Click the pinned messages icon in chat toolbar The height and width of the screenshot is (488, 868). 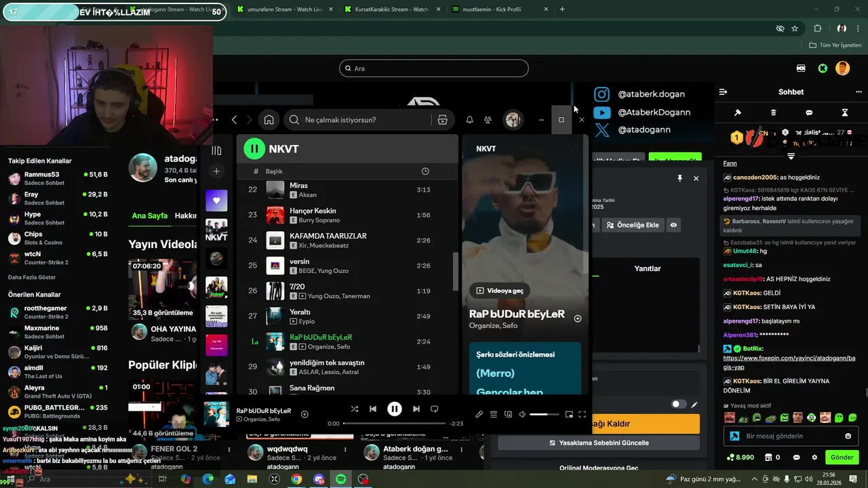pos(738,113)
